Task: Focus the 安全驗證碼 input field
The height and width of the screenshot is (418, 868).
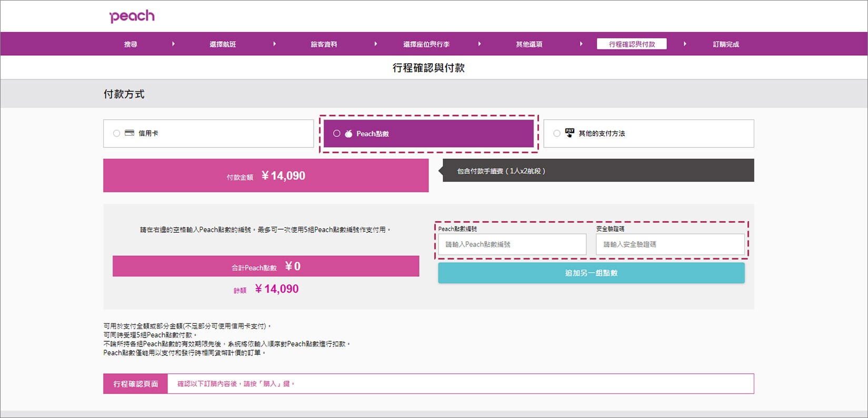Action: [x=670, y=244]
